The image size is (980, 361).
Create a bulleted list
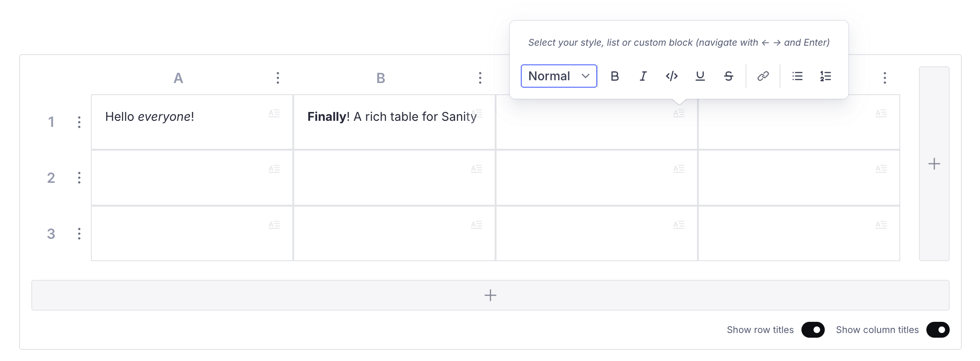coord(797,76)
